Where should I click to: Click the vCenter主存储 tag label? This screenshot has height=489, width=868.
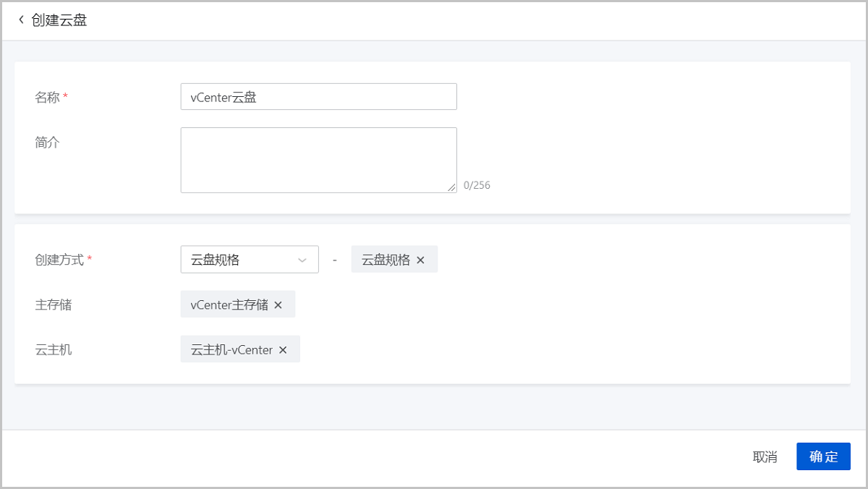click(x=229, y=305)
